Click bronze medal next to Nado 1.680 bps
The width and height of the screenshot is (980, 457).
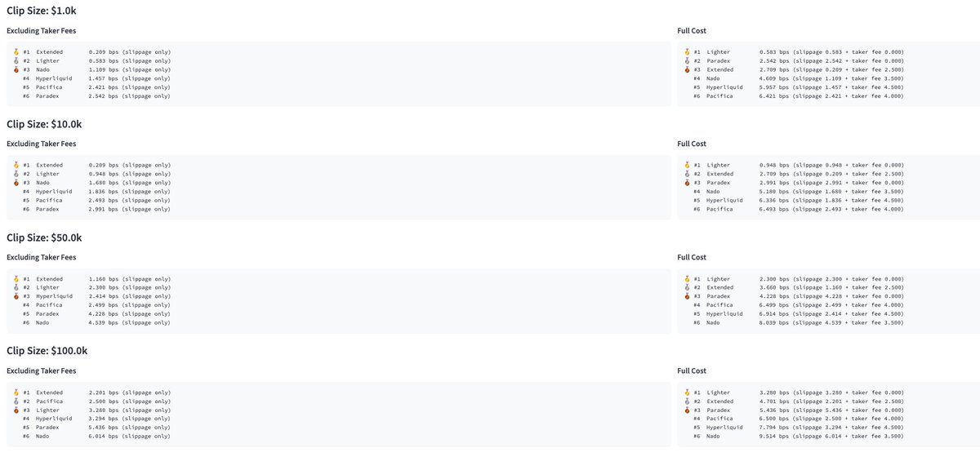[x=16, y=183]
